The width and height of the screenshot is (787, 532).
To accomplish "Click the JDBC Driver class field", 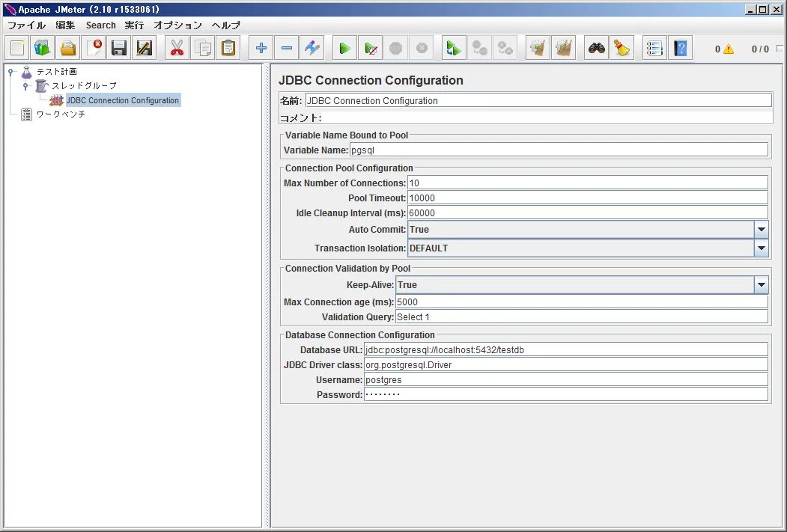I will click(x=565, y=365).
